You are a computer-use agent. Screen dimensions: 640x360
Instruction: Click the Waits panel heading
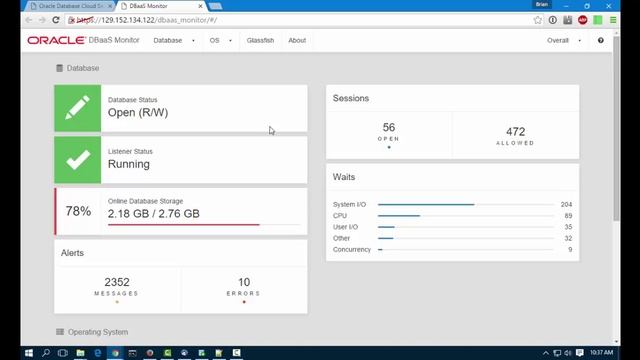click(x=344, y=177)
